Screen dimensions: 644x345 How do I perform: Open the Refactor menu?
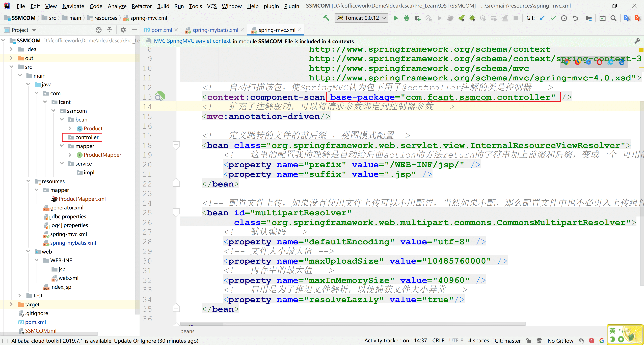click(x=142, y=6)
